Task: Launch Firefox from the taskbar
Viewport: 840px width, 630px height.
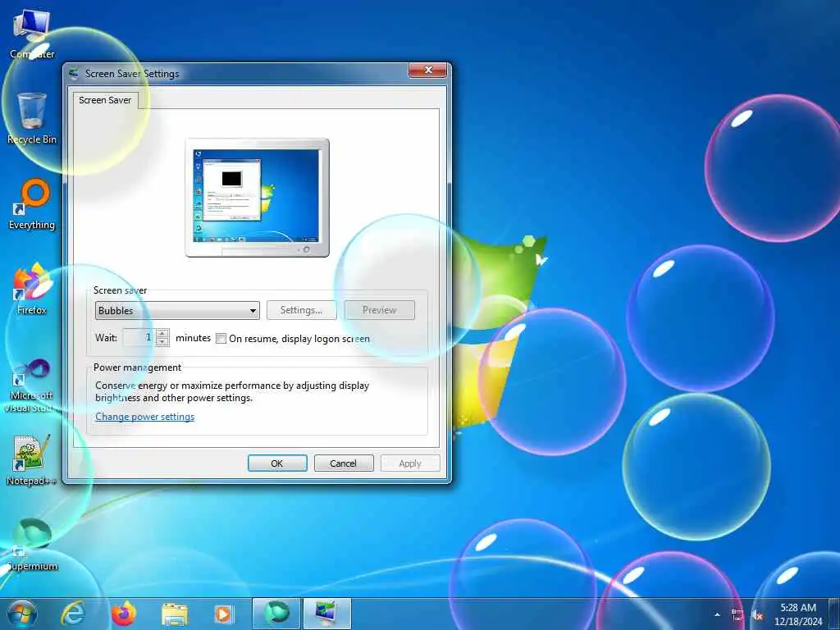Action: point(124,614)
